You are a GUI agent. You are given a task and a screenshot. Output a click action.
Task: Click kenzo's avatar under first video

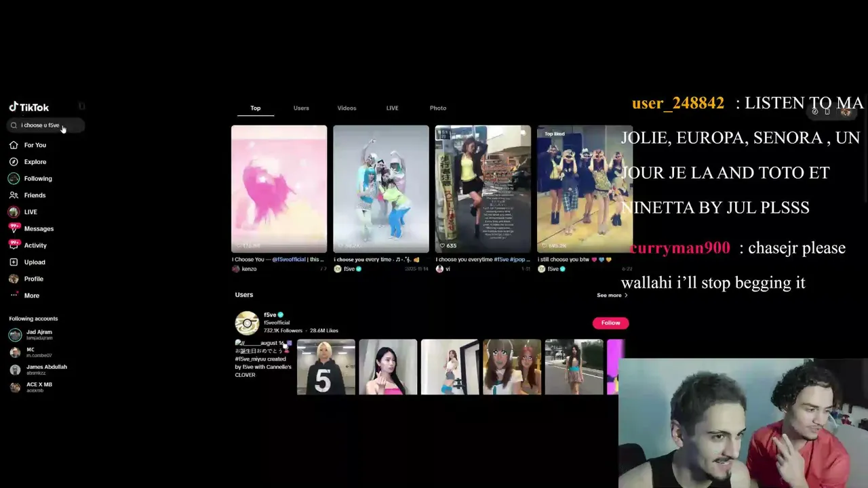coord(236,269)
